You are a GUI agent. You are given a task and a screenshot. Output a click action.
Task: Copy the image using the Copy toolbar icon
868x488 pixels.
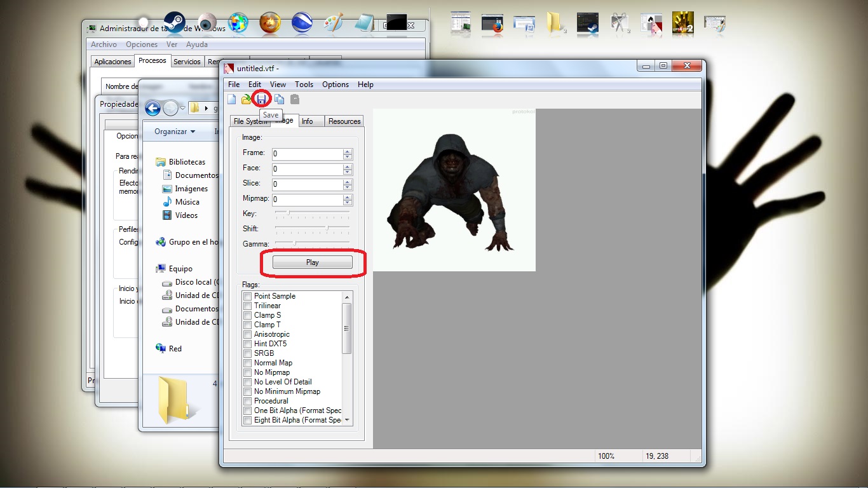[x=279, y=99]
